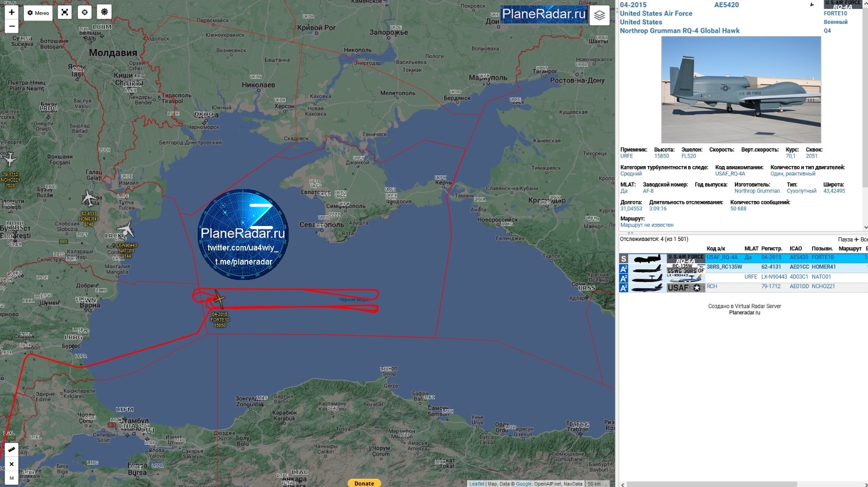Select the ruler measurement tool
This screenshot has width=868, height=487.
[x=12, y=450]
